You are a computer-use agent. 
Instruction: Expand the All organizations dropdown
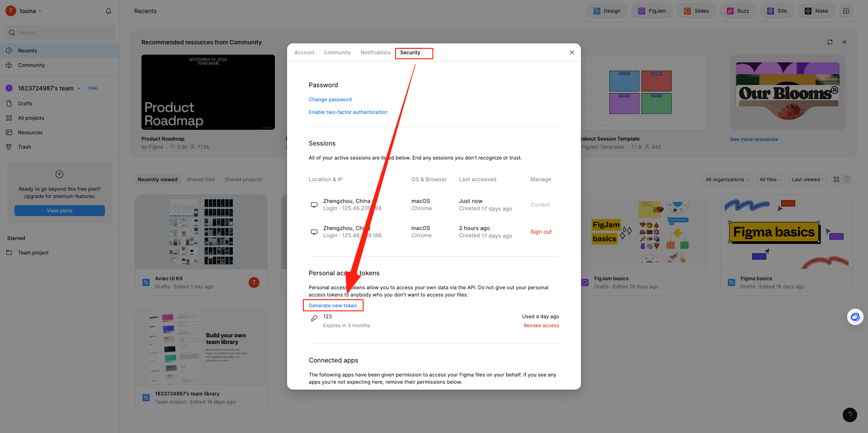727,179
